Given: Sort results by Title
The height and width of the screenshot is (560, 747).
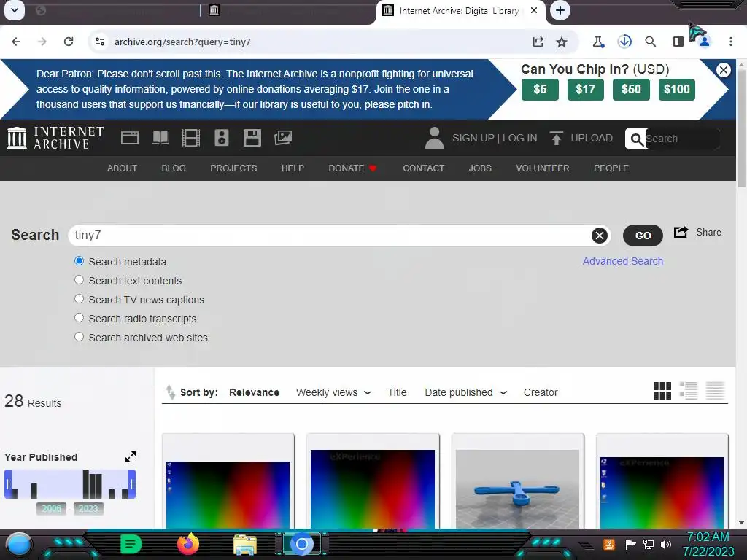Looking at the screenshot, I should pos(397,392).
